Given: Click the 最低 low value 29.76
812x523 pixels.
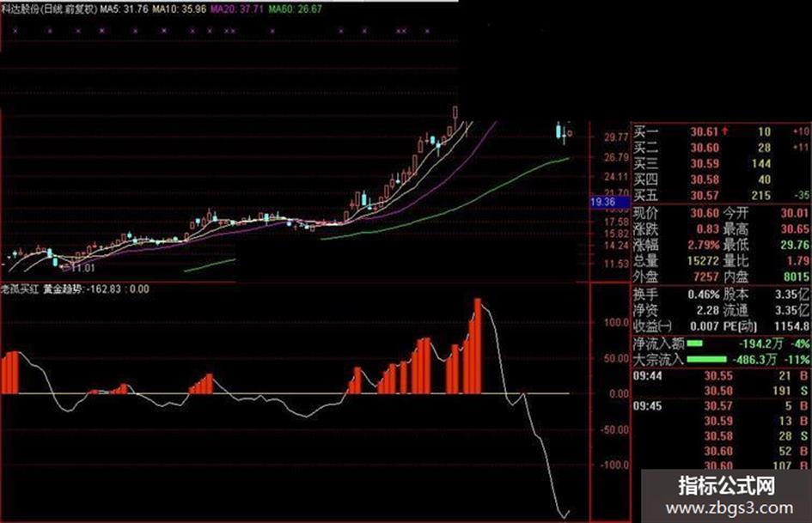Looking at the screenshot, I should [x=795, y=245].
